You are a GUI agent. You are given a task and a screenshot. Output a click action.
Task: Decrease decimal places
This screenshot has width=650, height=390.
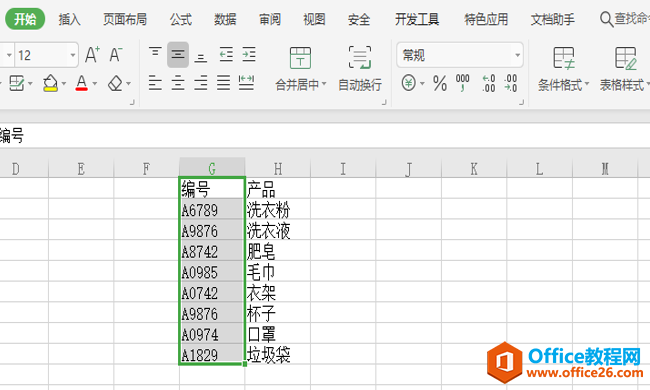[510, 83]
